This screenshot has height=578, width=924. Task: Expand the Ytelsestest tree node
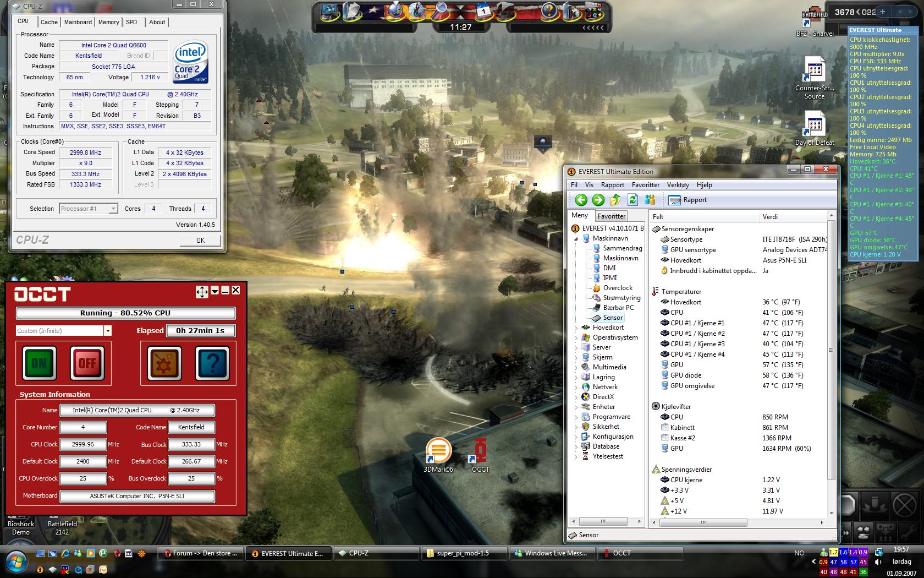(x=576, y=456)
